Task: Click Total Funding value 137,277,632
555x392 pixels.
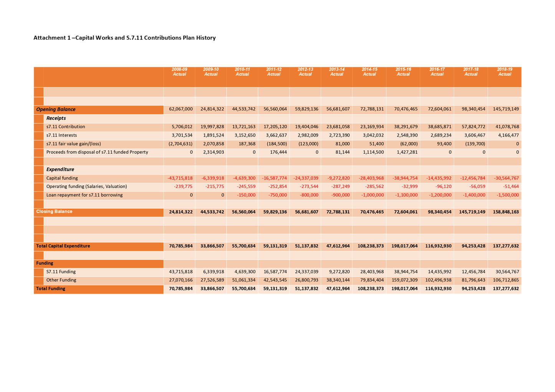Action: [506, 288]
